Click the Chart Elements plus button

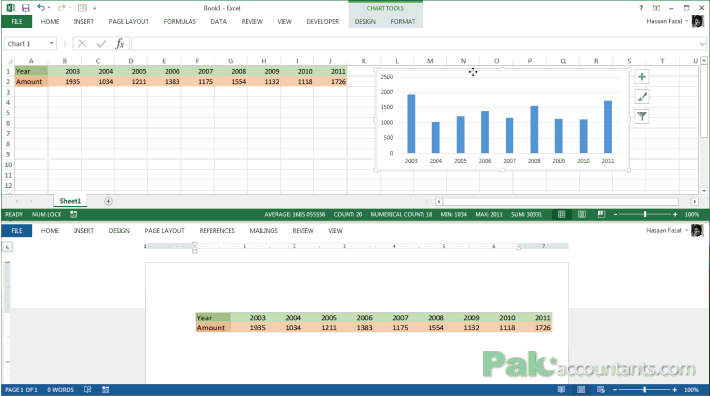click(x=642, y=77)
